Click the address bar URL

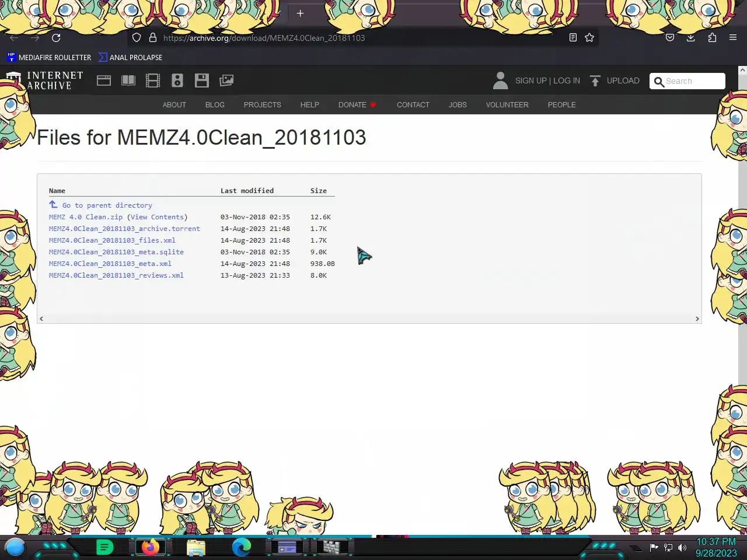click(x=264, y=38)
